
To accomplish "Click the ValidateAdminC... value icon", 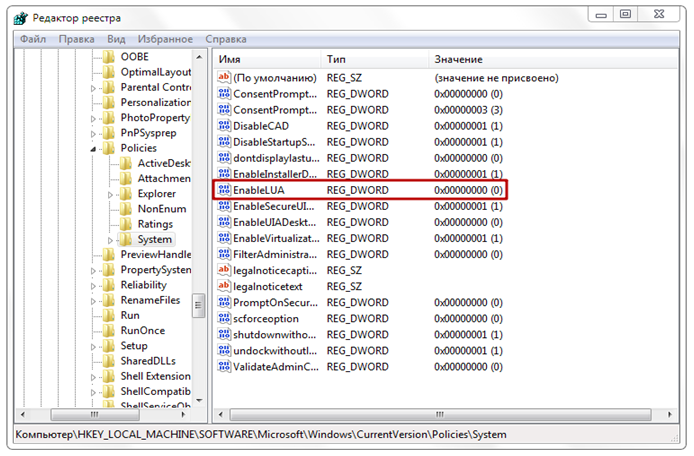I will 224,366.
